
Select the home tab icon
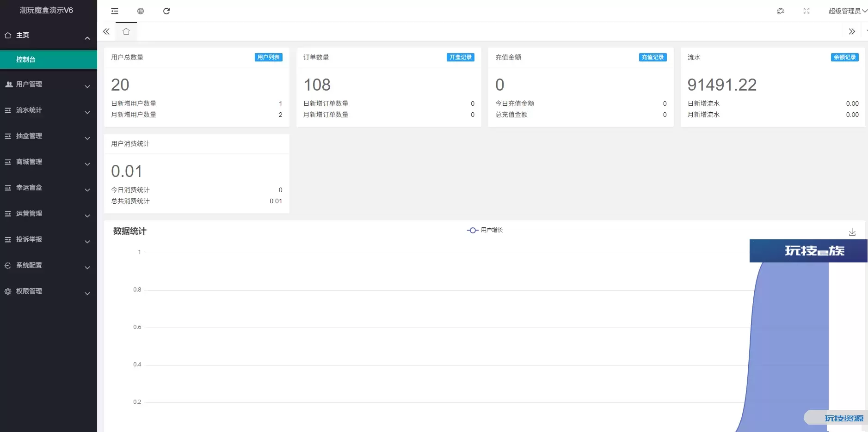click(126, 31)
